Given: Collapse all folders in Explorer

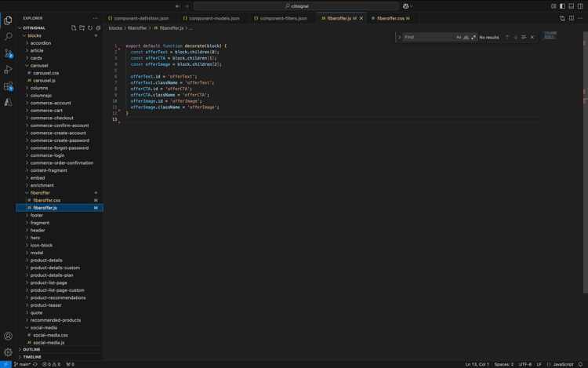Looking at the screenshot, I should 98,27.
